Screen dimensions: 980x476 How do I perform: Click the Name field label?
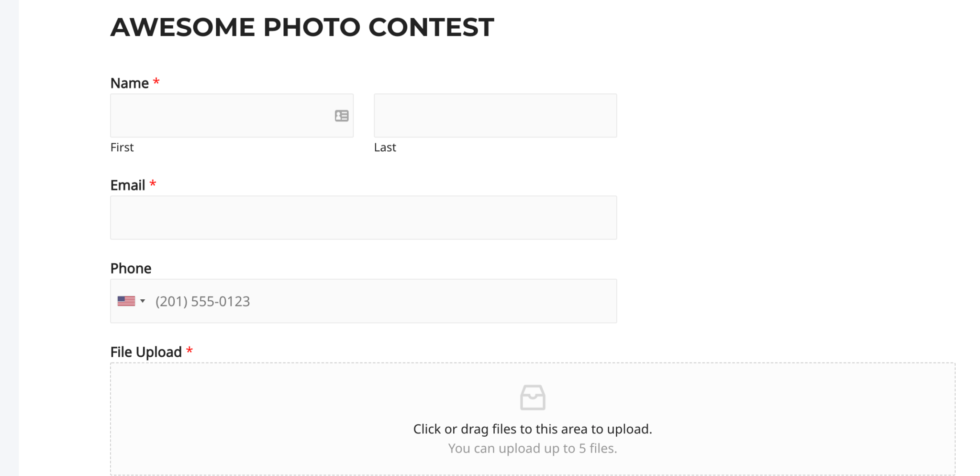pos(130,83)
